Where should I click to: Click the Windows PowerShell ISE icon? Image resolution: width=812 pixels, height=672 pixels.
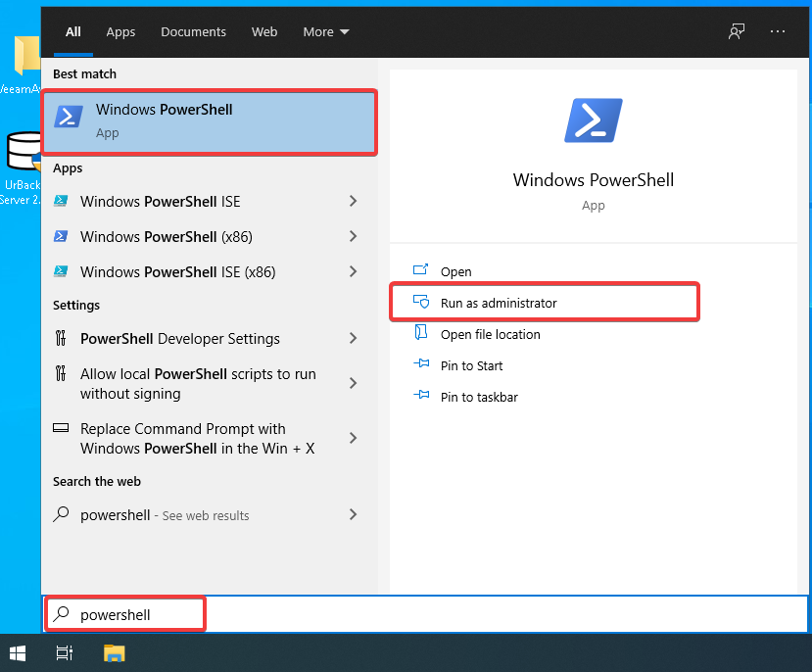61,201
